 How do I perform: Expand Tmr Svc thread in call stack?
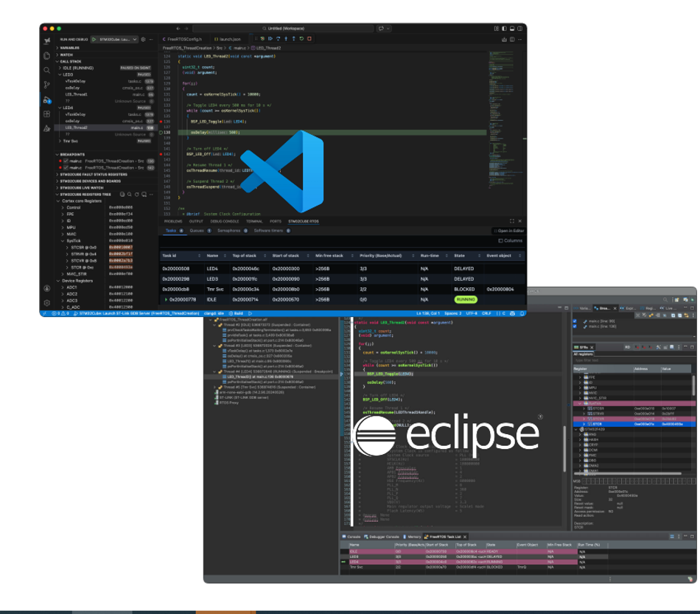pyautogui.click(x=60, y=141)
